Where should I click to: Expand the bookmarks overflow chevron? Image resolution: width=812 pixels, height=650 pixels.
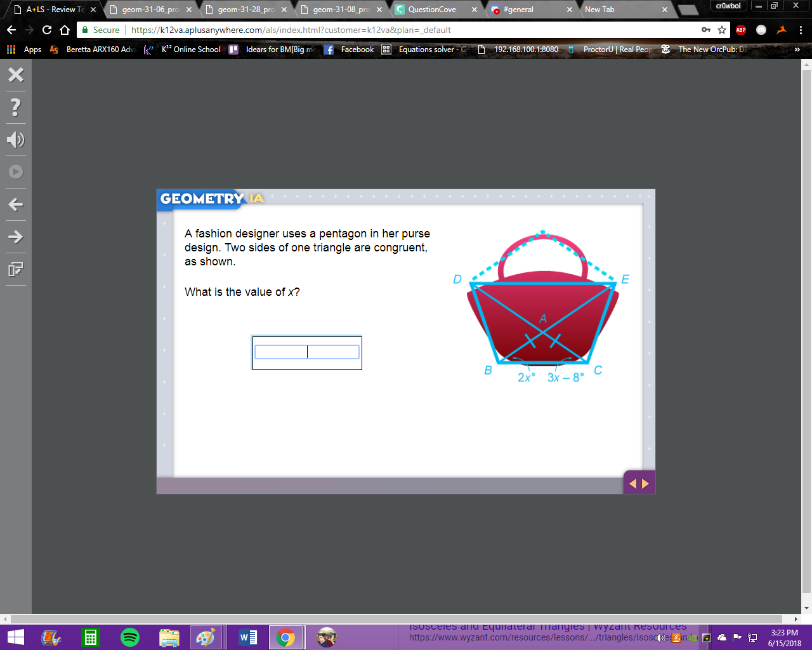pos(797,50)
